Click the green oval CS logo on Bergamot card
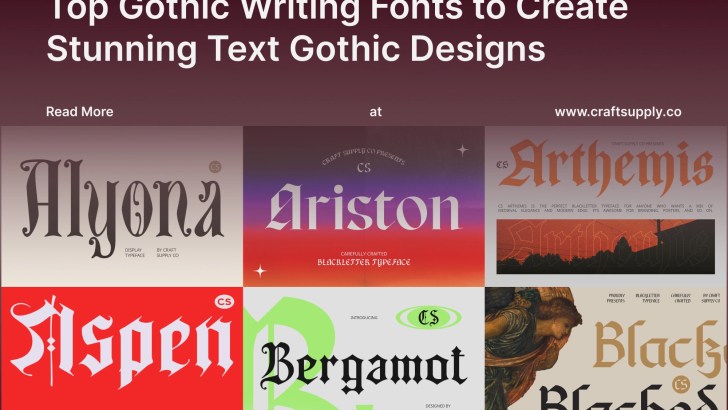 click(x=429, y=318)
